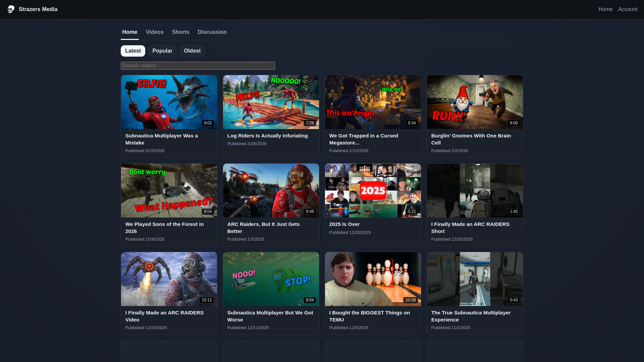Go to the Discussion tab

(x=212, y=32)
